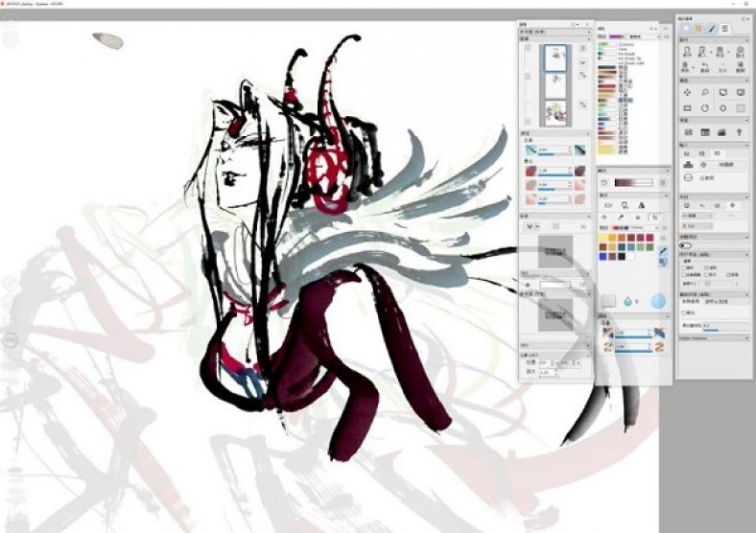
Task: Click the red paint icon left of the color slider
Action: pyautogui.click(x=531, y=171)
